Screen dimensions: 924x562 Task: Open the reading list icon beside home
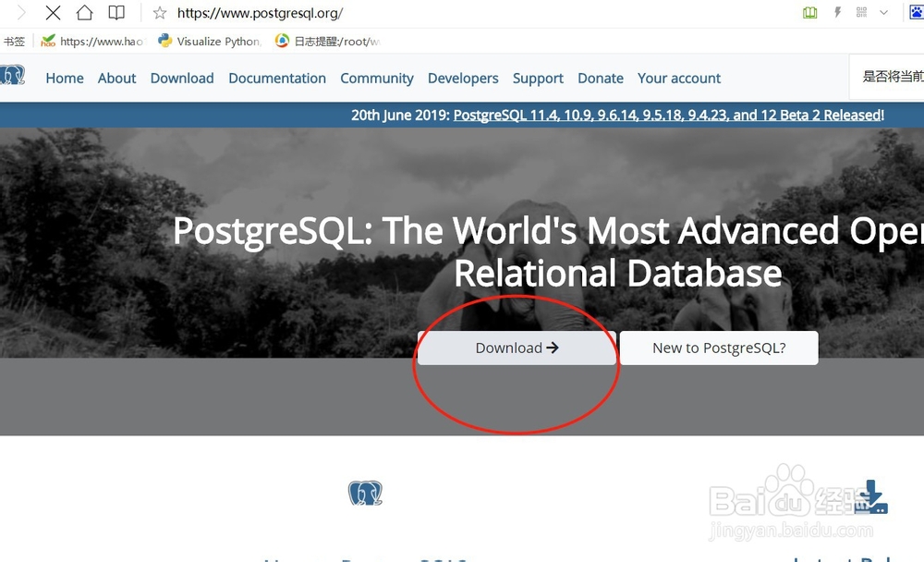tap(115, 14)
